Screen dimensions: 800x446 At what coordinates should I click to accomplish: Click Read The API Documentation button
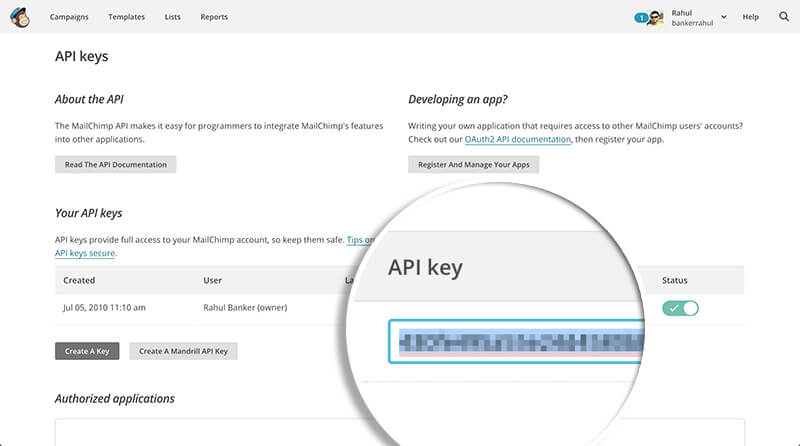point(116,164)
